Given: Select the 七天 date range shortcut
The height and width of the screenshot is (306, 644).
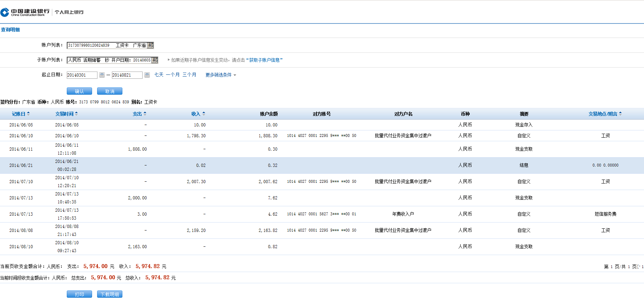Looking at the screenshot, I should (x=159, y=75).
